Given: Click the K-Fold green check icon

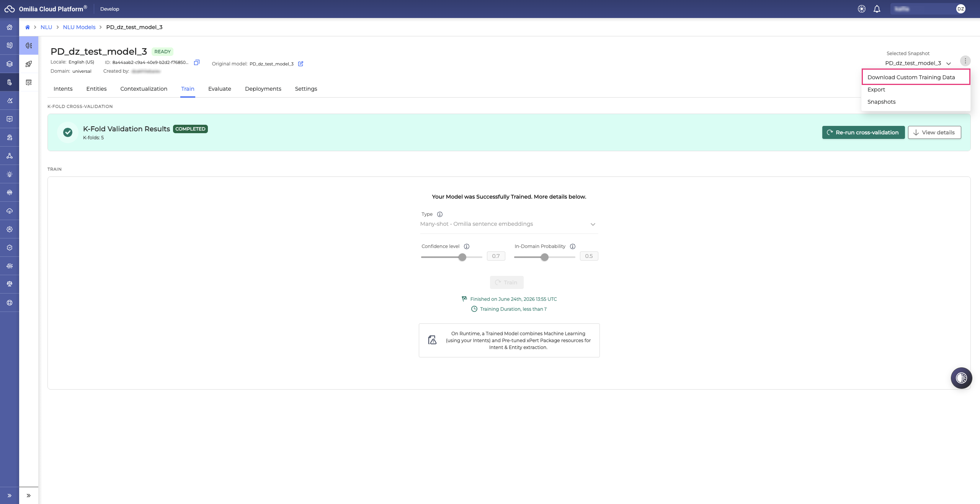Looking at the screenshot, I should [68, 132].
